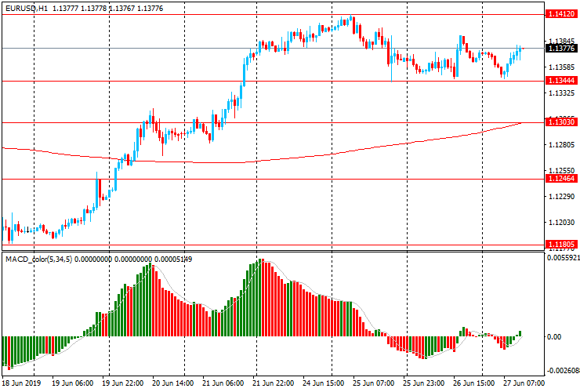Select the 1.13030 horizontal line label
The width and height of the screenshot is (580, 392).
[561, 122]
